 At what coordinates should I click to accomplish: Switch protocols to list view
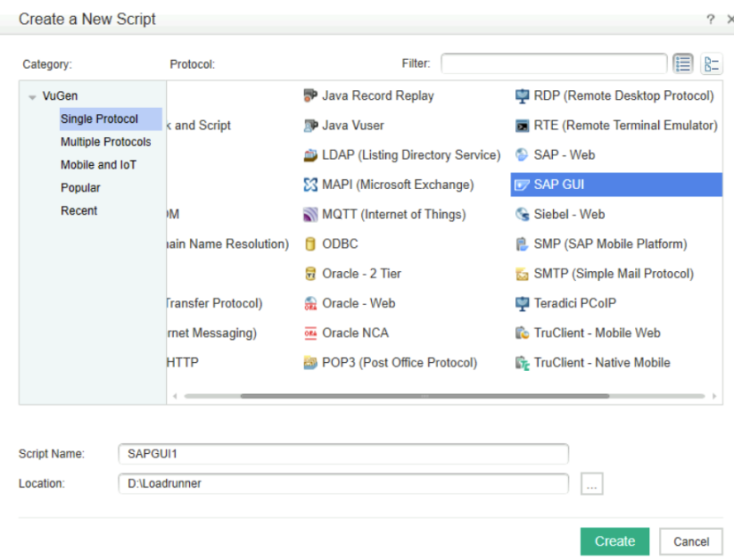pos(683,64)
